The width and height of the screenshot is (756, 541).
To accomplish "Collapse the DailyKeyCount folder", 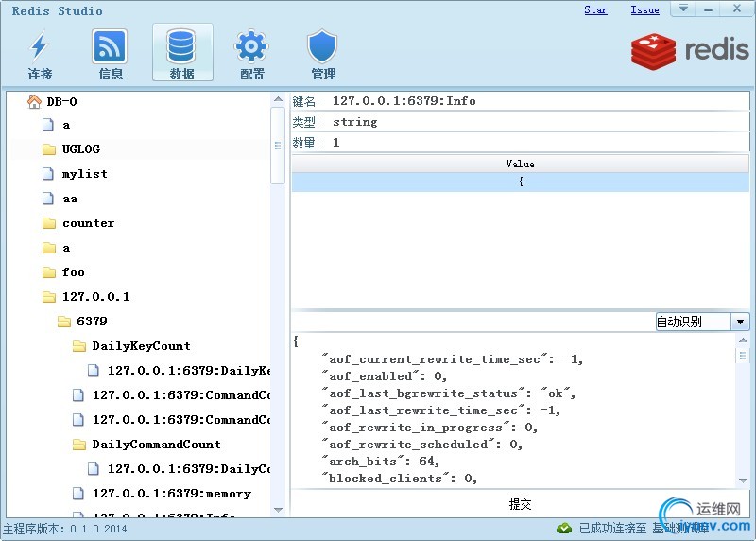I will pyautogui.click(x=141, y=346).
